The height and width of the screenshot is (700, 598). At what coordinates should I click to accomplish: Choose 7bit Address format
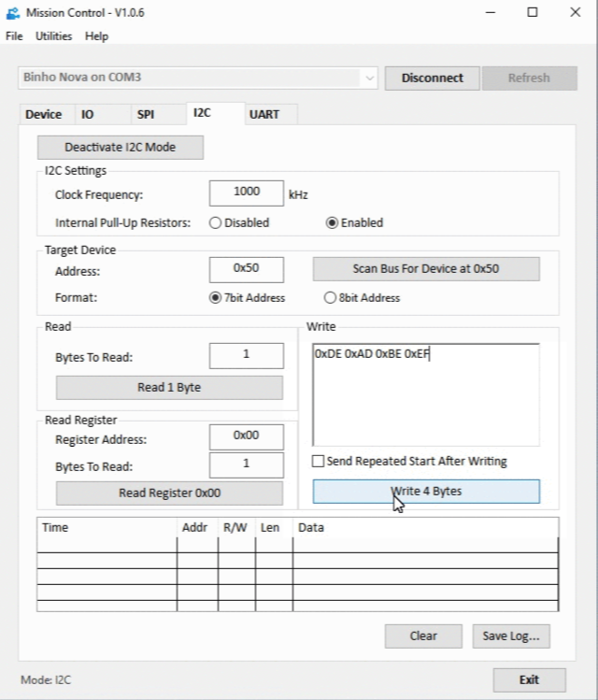216,298
